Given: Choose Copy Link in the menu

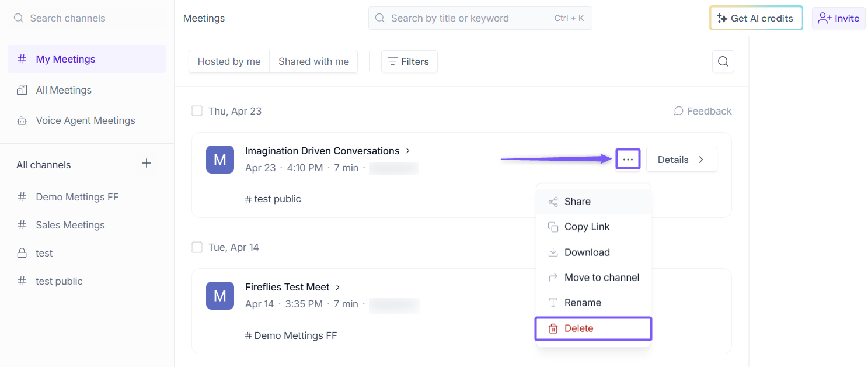Looking at the screenshot, I should tap(594, 227).
